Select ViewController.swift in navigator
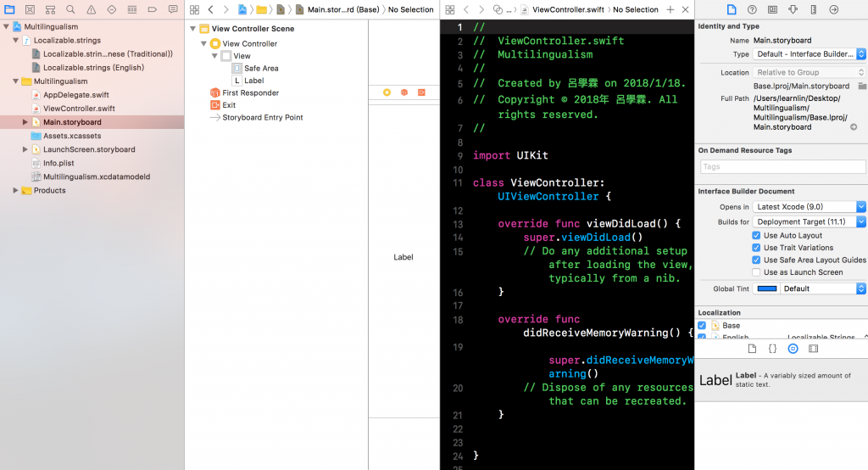This screenshot has height=470, width=868. point(79,109)
